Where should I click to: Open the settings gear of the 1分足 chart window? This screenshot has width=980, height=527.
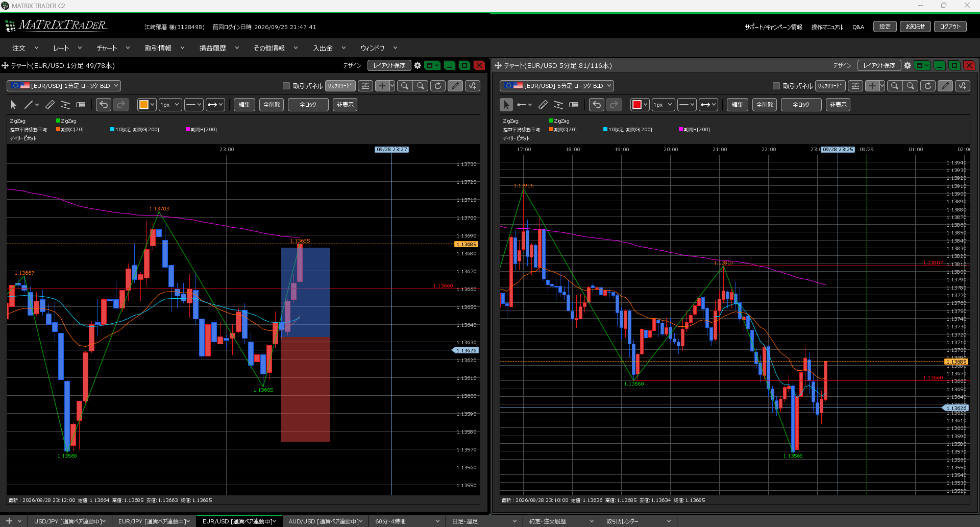click(418, 65)
